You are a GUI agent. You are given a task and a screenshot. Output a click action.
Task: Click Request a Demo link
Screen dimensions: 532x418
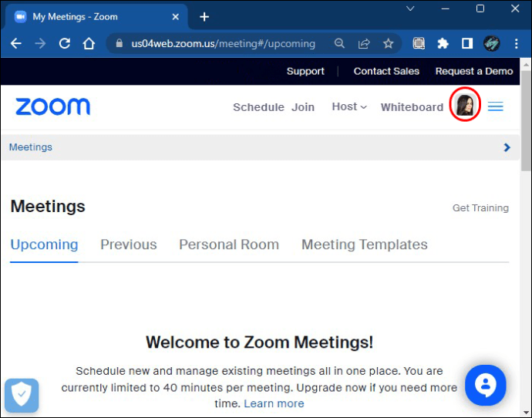[474, 71]
